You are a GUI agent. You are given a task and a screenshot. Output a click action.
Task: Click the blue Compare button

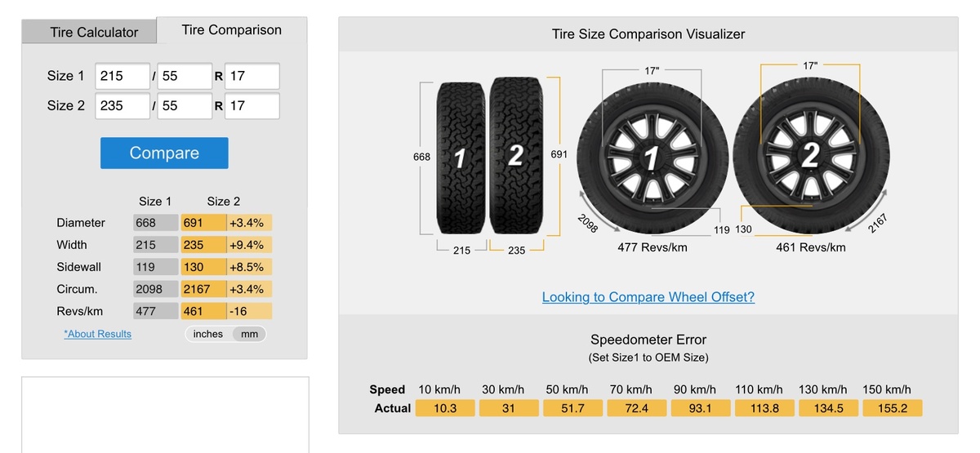click(x=164, y=153)
